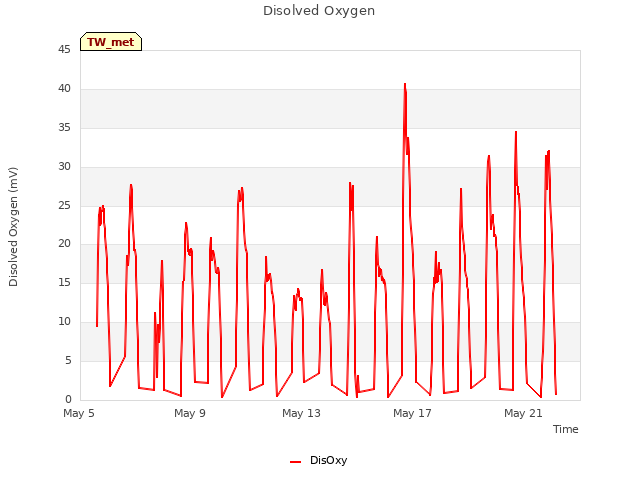This screenshot has height=480, width=640.
Task: Click the 'May 5' x-axis tick
Action: pos(79,413)
